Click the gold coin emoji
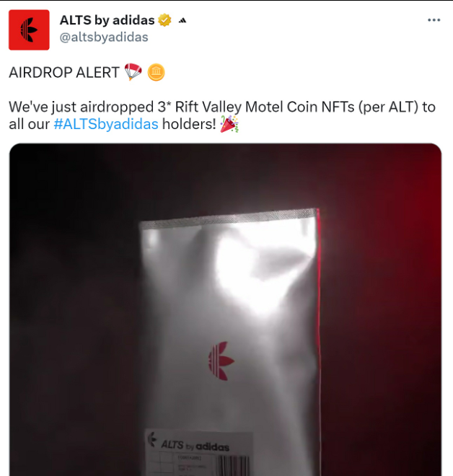The height and width of the screenshot is (476, 453). point(156,72)
